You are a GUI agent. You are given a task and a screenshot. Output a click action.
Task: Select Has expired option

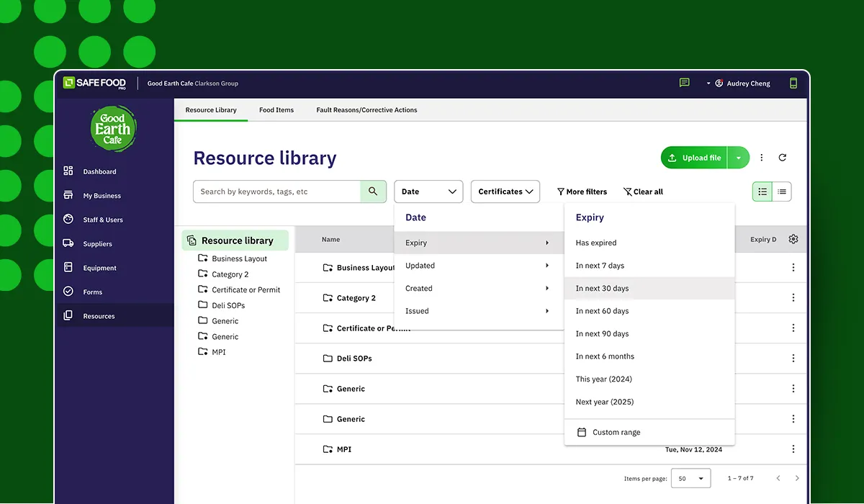click(x=649, y=243)
